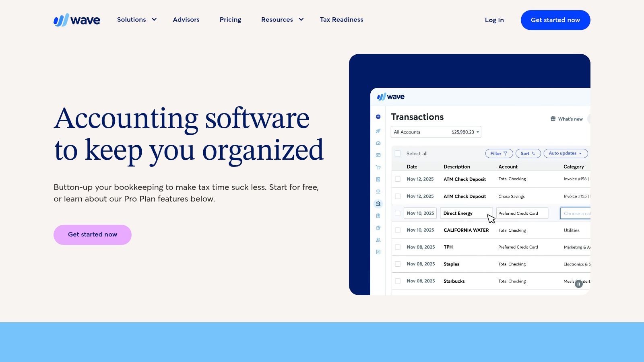The height and width of the screenshot is (362, 644).
Task: Click the percent tag icon in the sidebar
Action: pos(378,252)
